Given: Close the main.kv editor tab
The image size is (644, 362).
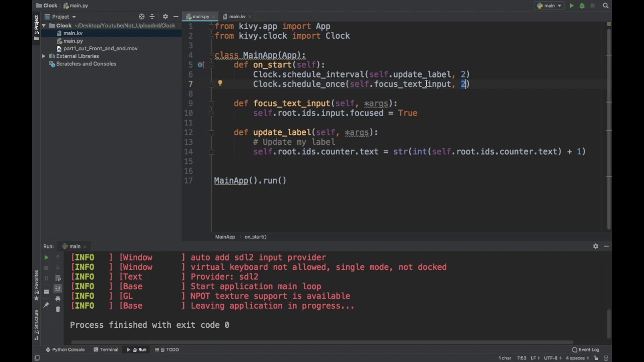Looking at the screenshot, I should click(x=249, y=17).
